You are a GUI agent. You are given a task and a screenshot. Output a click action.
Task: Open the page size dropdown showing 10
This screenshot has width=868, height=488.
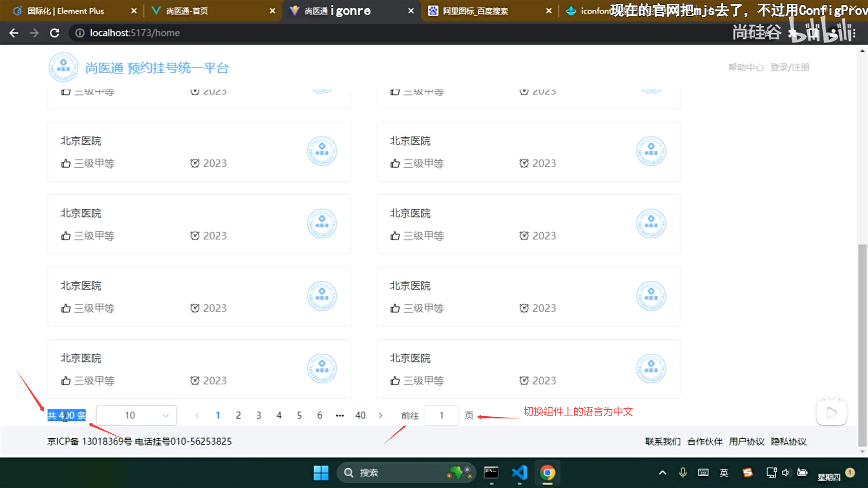coord(136,415)
